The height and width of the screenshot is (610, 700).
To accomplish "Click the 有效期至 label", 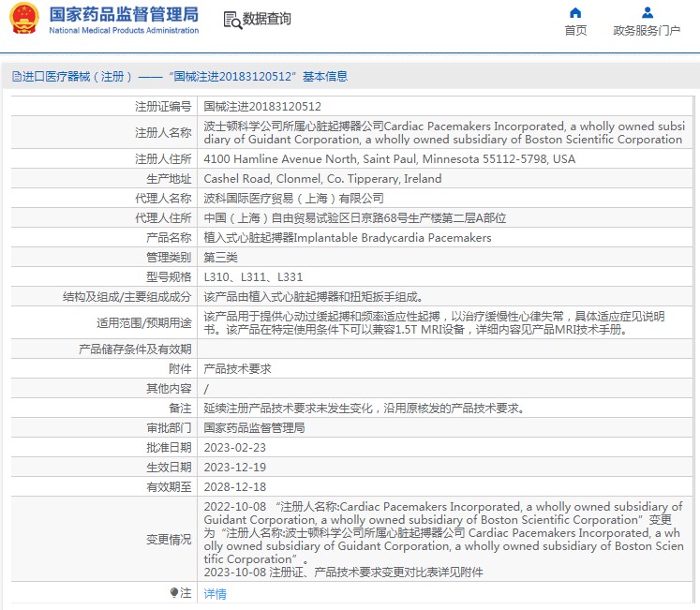I will [x=169, y=486].
